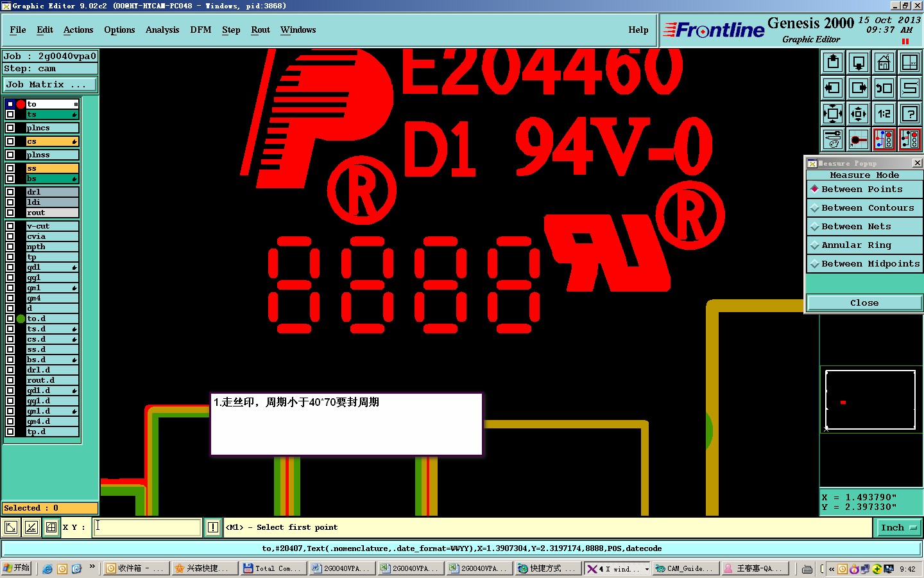Toggle display checkbox for layer v-cut
Viewport: 924px width, 578px height.
tap(10, 226)
